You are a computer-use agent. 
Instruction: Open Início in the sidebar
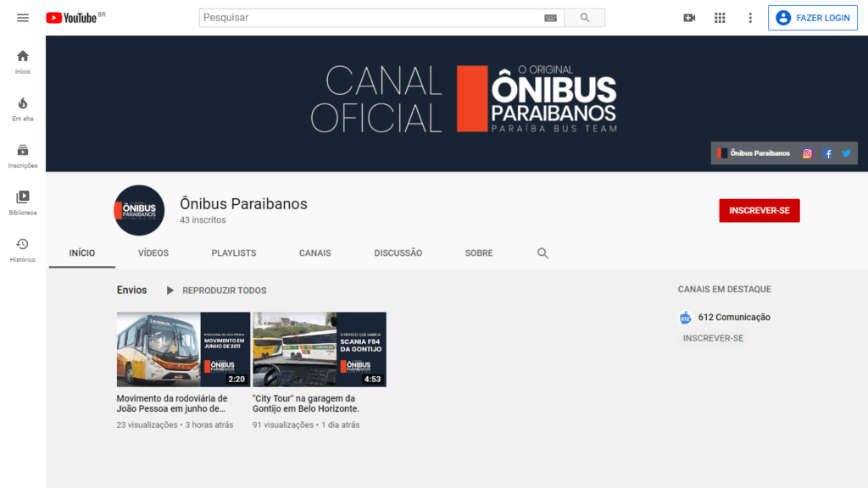pyautogui.click(x=23, y=62)
